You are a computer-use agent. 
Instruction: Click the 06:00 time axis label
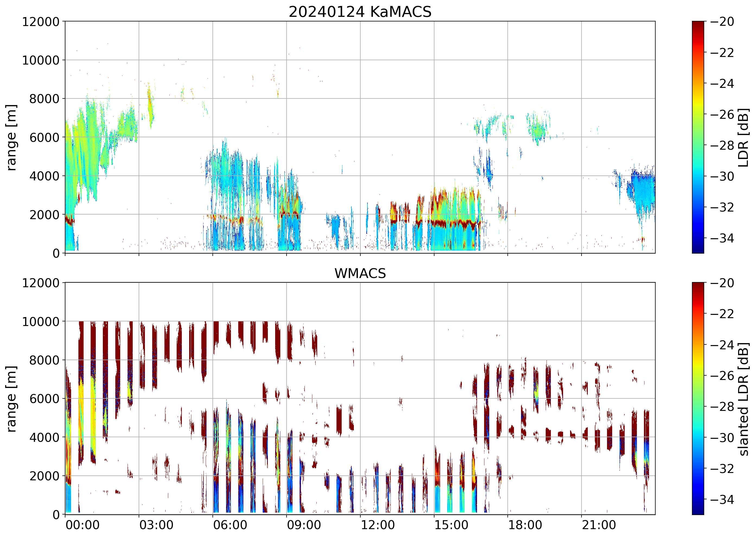[x=230, y=525]
